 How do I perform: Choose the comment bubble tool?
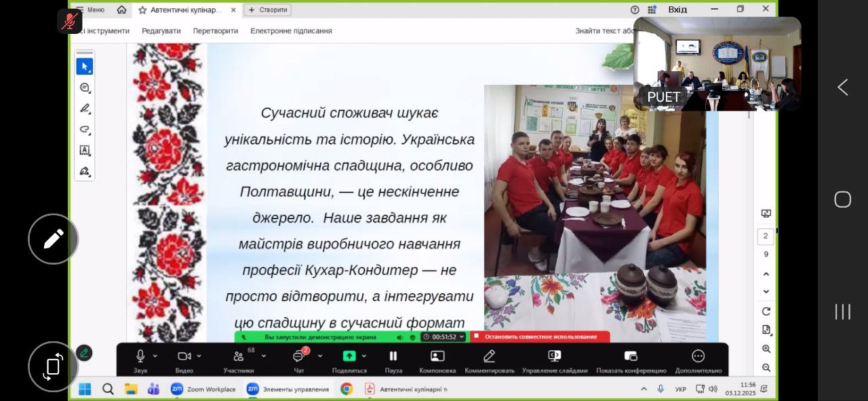(x=85, y=88)
